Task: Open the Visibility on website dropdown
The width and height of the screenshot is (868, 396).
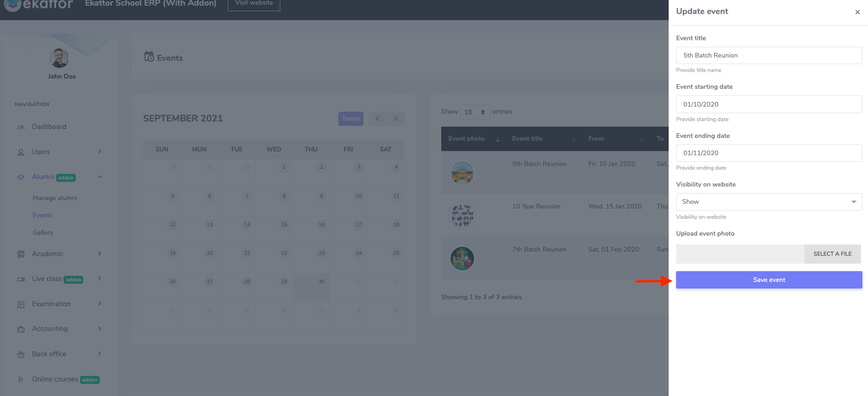Action: click(769, 202)
